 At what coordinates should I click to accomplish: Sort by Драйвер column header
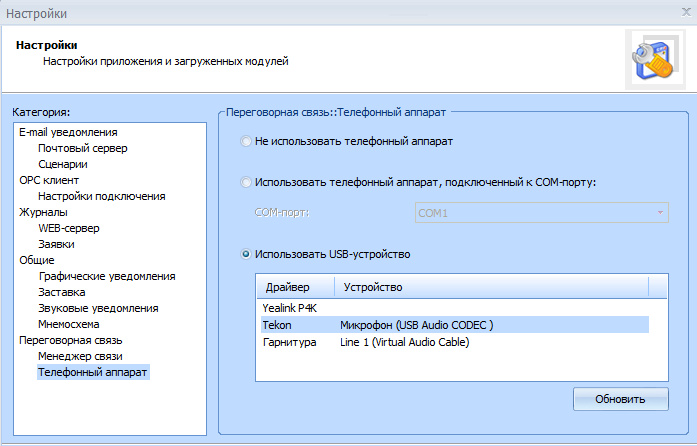click(294, 287)
